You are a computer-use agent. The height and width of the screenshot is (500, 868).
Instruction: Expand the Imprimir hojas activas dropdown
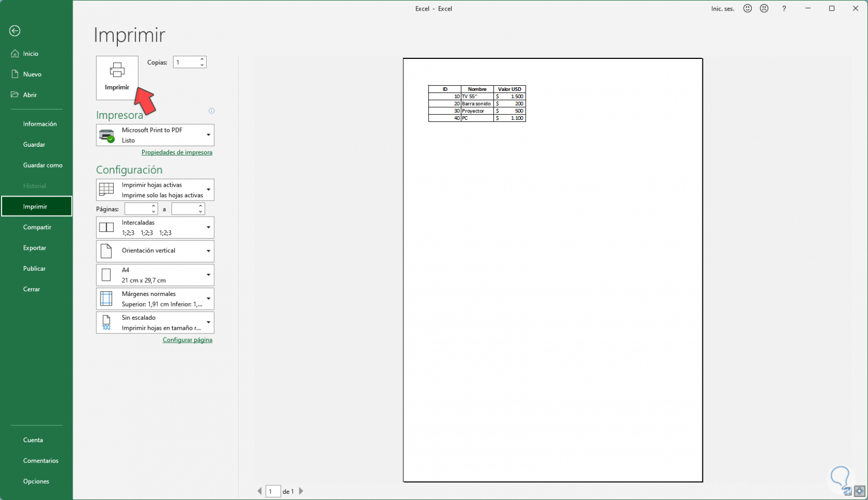155,190
